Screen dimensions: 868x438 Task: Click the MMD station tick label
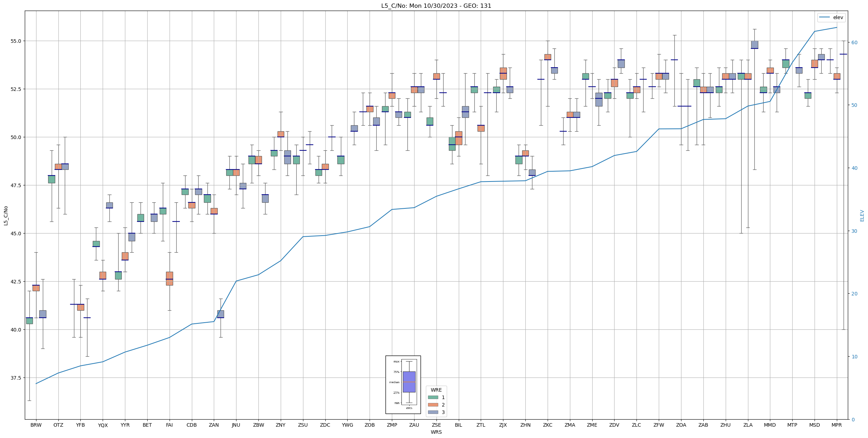(x=770, y=425)
